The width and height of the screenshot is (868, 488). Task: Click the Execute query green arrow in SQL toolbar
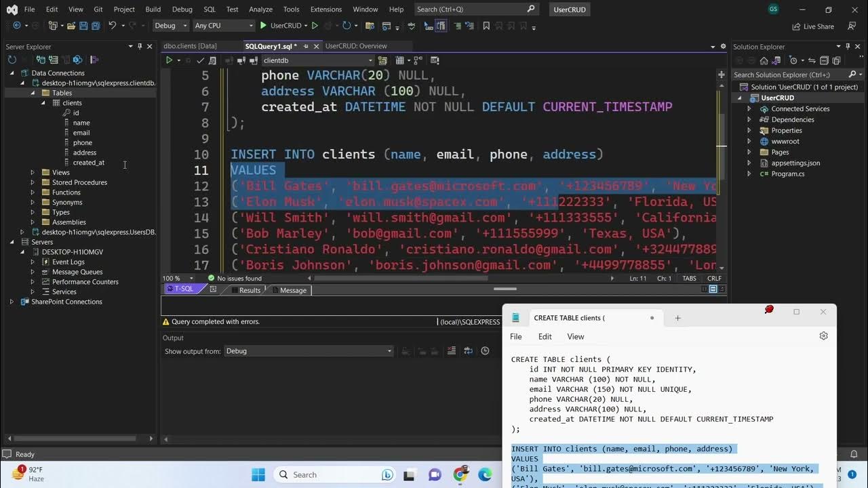click(x=169, y=60)
